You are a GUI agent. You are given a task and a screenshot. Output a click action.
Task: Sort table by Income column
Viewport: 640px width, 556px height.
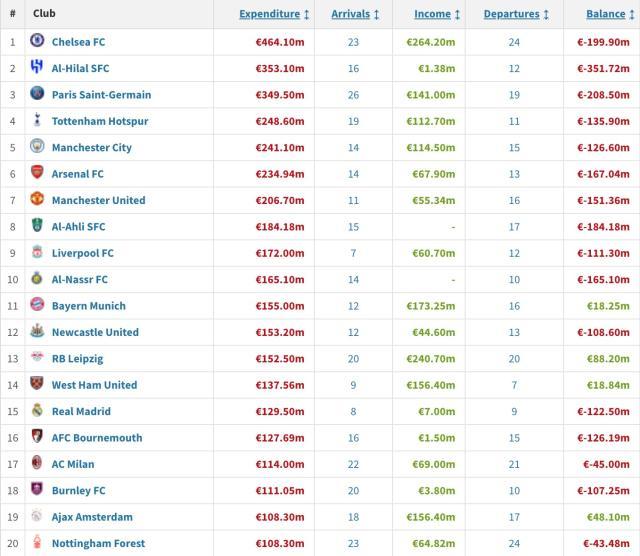(437, 14)
